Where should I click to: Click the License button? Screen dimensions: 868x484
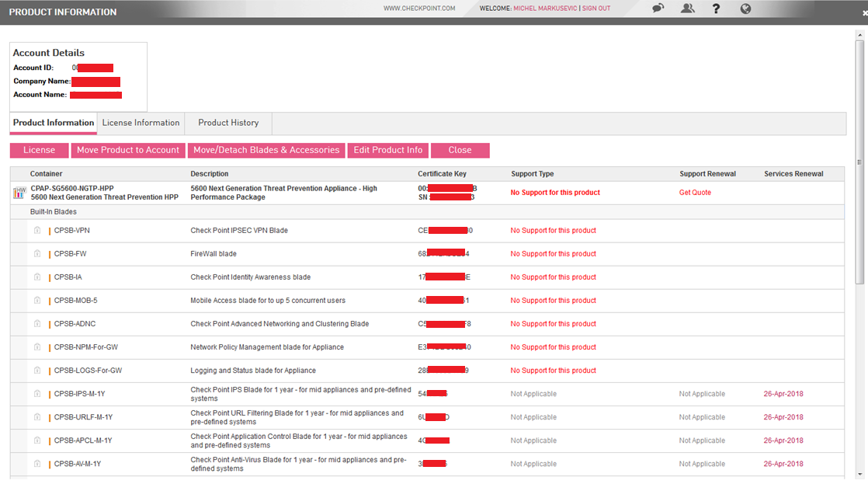click(x=40, y=150)
